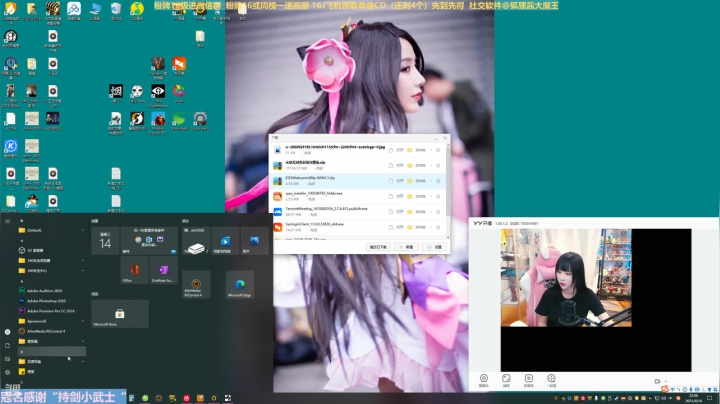720x404 pixels.
Task: Open Pictures icon in Start menu rail
Action: [x=7, y=359]
